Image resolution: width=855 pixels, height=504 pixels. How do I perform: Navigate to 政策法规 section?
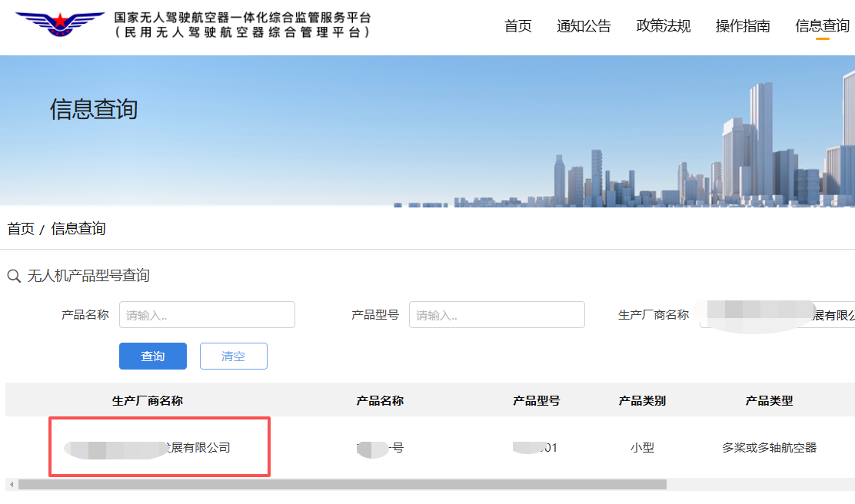[x=664, y=25]
